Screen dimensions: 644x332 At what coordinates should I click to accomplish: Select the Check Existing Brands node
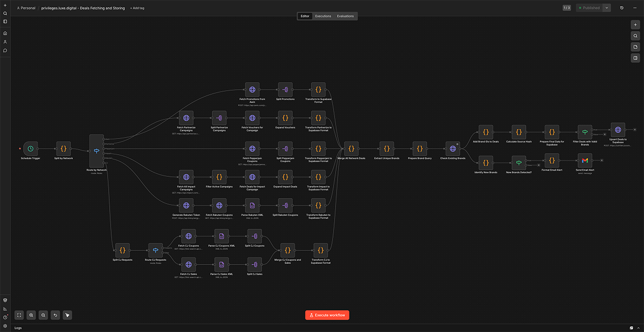453,149
